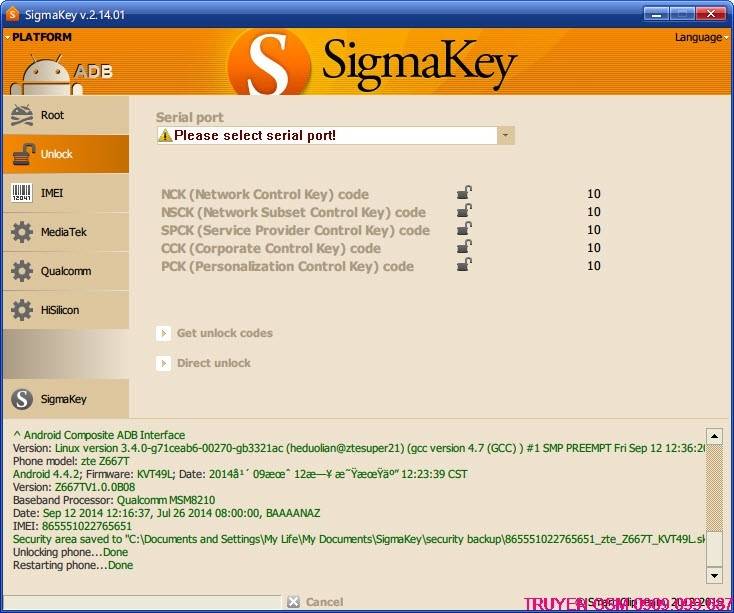Close the SigmaKey window
The image size is (734, 613).
click(711, 14)
